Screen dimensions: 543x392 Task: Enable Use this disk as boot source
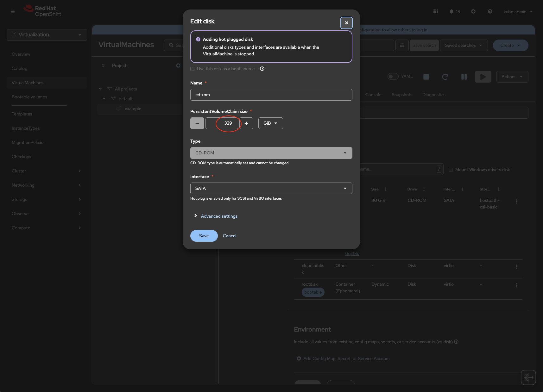pyautogui.click(x=193, y=69)
